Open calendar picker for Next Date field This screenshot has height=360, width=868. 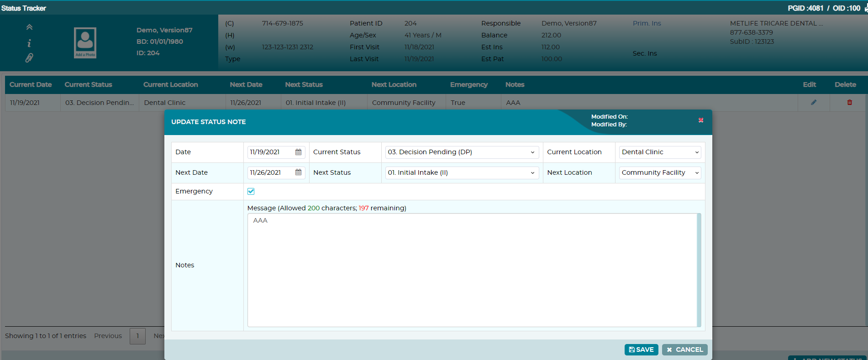(x=299, y=172)
